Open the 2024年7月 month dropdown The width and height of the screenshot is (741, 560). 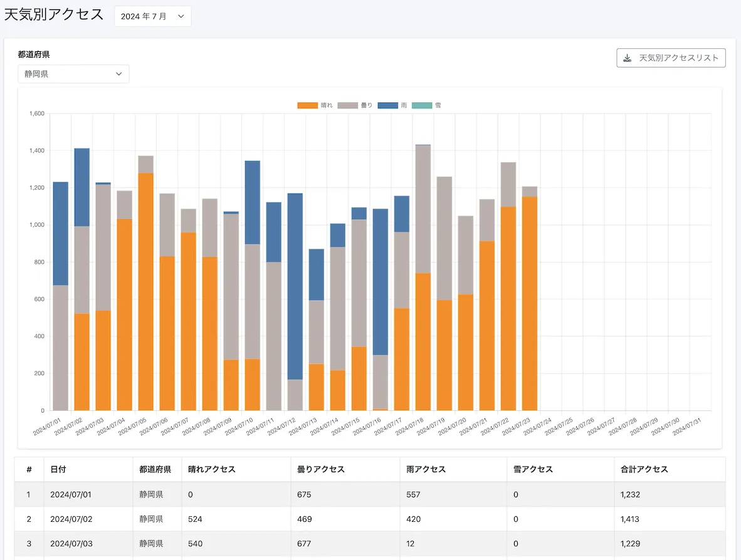152,17
